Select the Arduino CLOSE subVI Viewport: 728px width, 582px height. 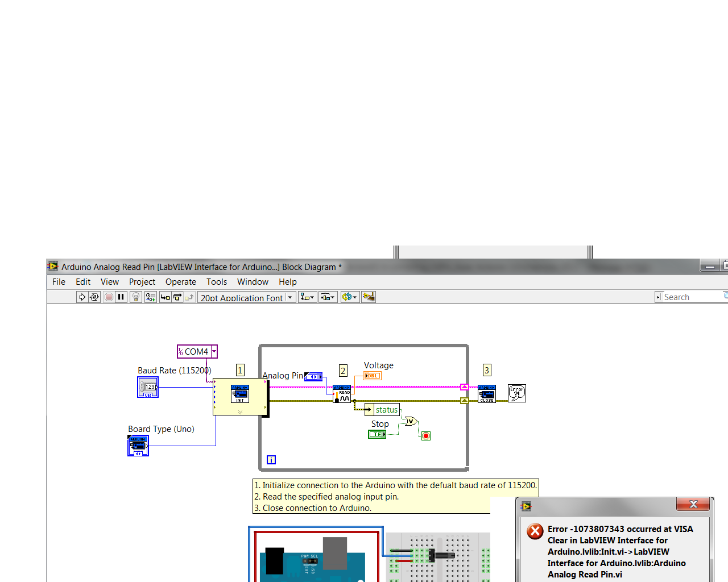pos(487,394)
